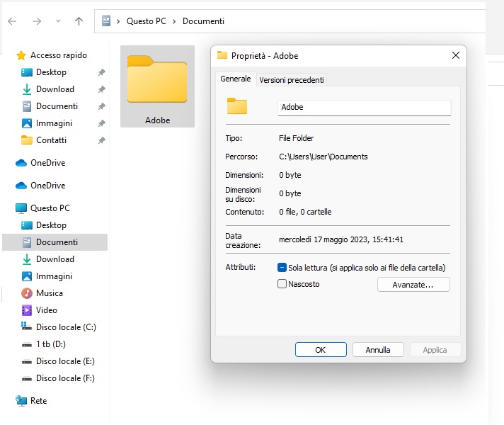
Task: Click the 0 file, 0 cartelle value
Action: [305, 212]
